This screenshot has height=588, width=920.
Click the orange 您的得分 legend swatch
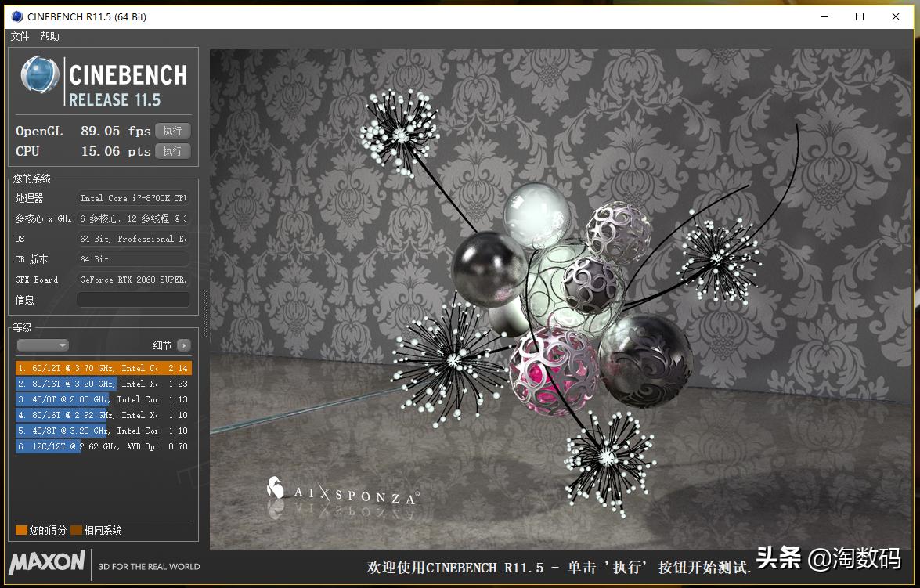point(20,530)
